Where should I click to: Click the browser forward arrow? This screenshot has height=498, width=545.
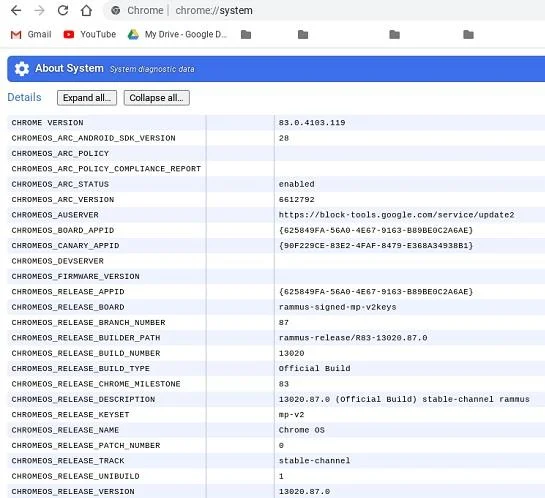tap(40, 10)
